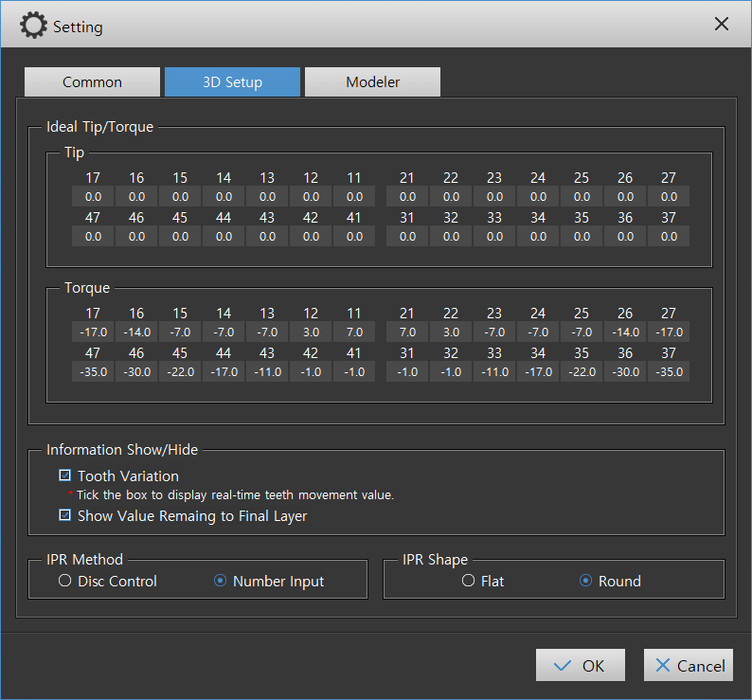
Task: Edit Torque value 3.0 for tooth 12
Action: pyautogui.click(x=311, y=332)
